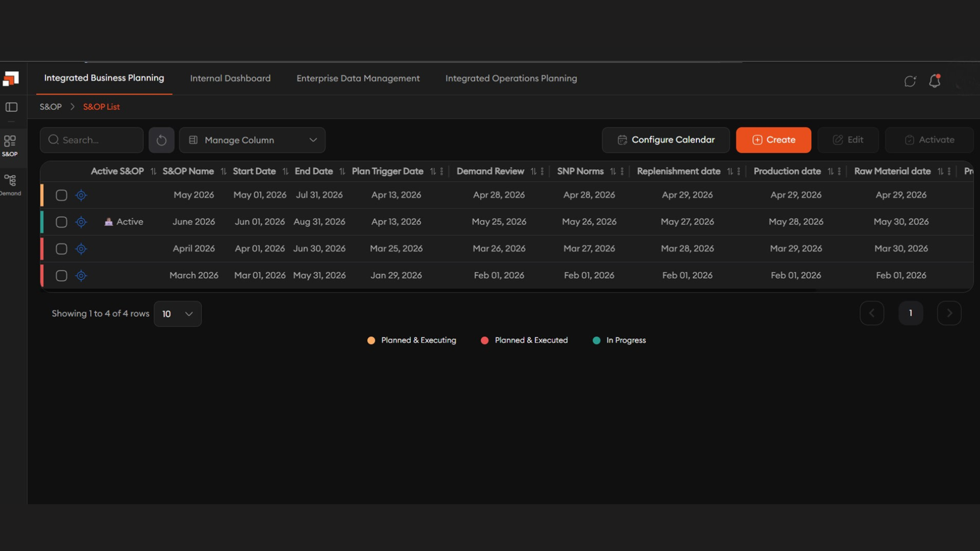Sort by Replenishment date column

pyautogui.click(x=730, y=171)
